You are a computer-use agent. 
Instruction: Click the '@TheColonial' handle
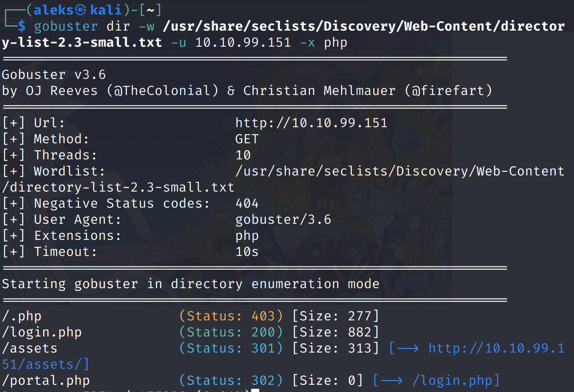click(x=163, y=91)
